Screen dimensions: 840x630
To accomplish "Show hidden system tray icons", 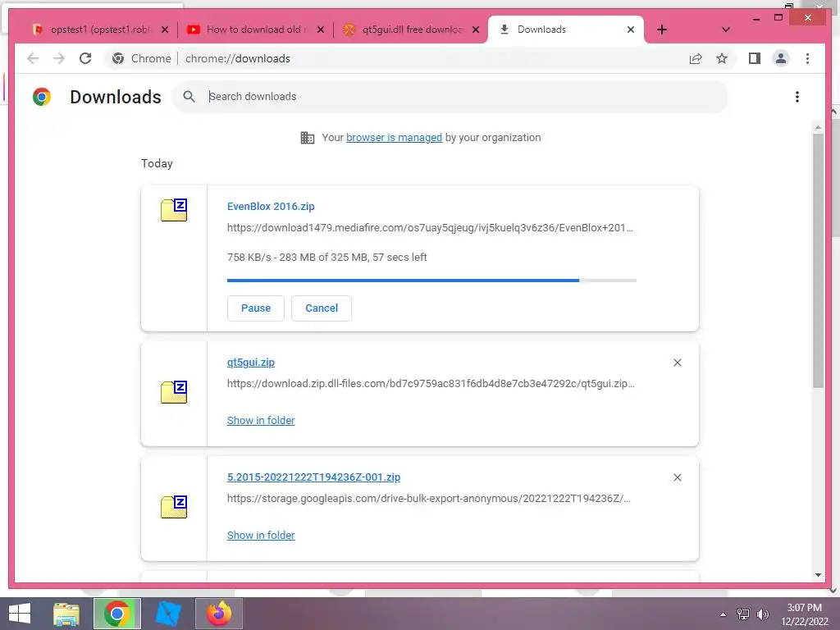I will coord(724,614).
